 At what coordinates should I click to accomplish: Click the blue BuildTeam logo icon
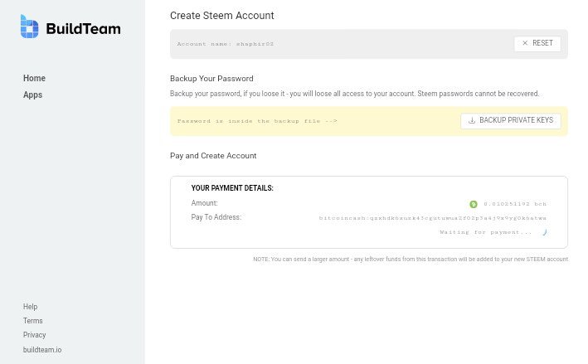click(x=29, y=27)
